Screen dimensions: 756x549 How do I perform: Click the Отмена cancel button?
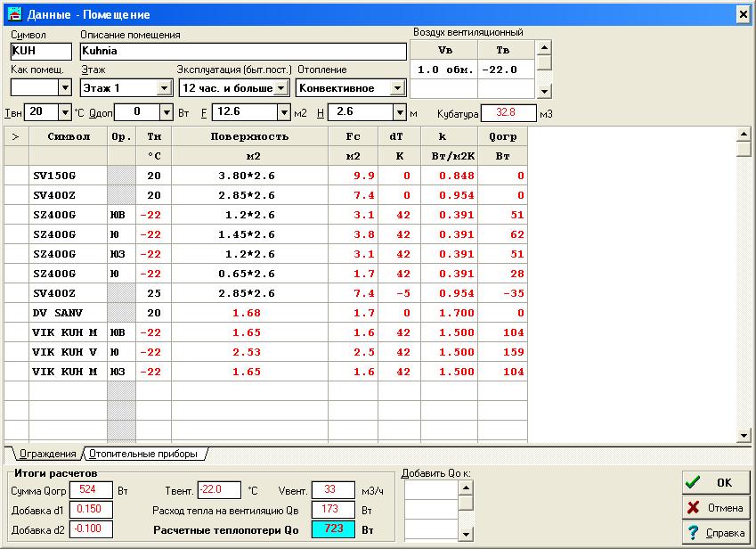[716, 507]
